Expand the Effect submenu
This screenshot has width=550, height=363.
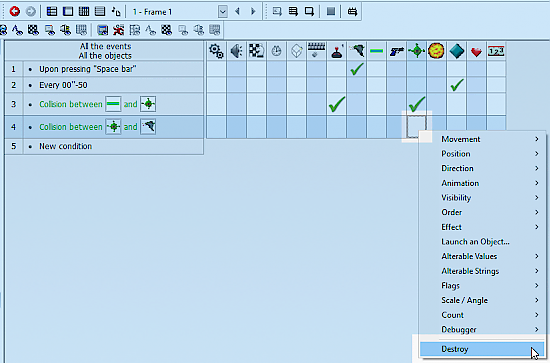coord(483,227)
